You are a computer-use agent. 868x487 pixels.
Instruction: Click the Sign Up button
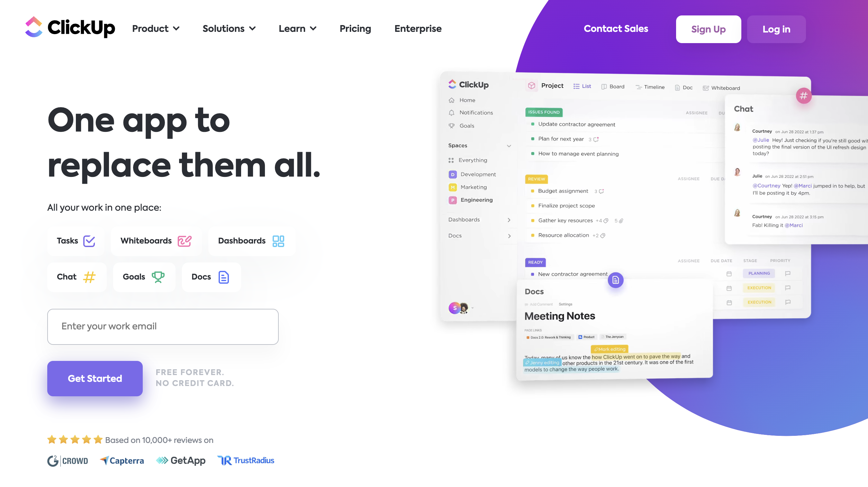click(x=708, y=29)
